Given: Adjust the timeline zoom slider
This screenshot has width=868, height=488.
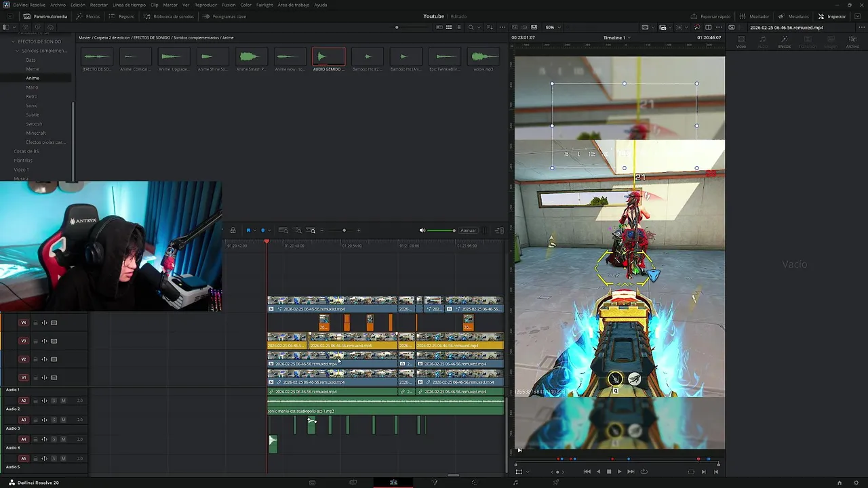Looking at the screenshot, I should [344, 230].
